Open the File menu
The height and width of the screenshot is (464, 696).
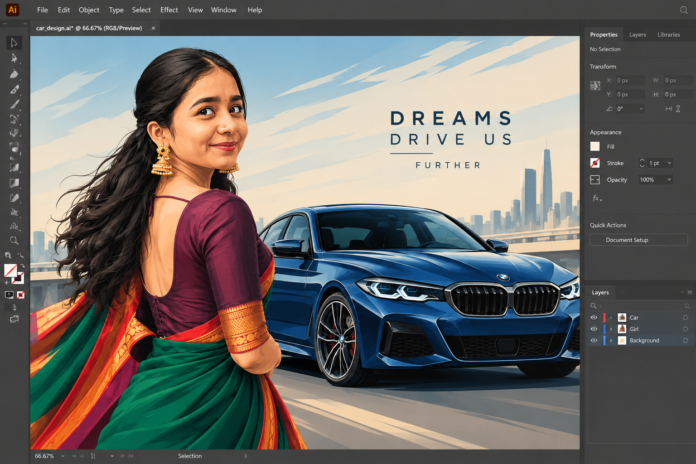coord(42,10)
